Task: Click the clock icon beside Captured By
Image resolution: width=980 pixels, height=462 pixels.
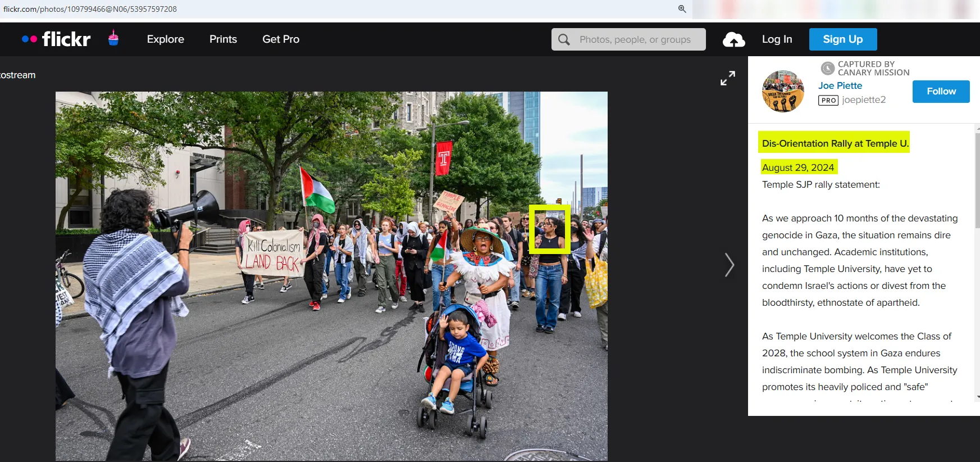Action: (x=827, y=69)
